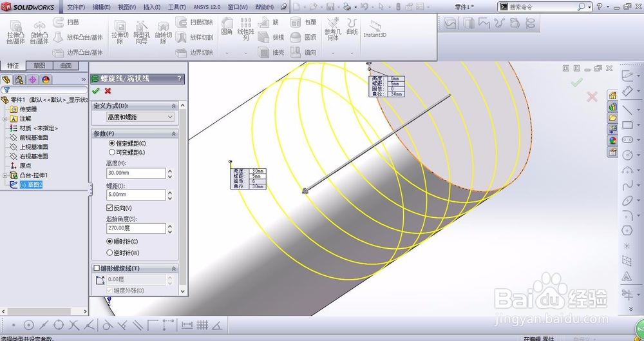
Task: Expand the Boss-Extrude1 (凸台-拉伸1) tree node
Action: point(5,175)
